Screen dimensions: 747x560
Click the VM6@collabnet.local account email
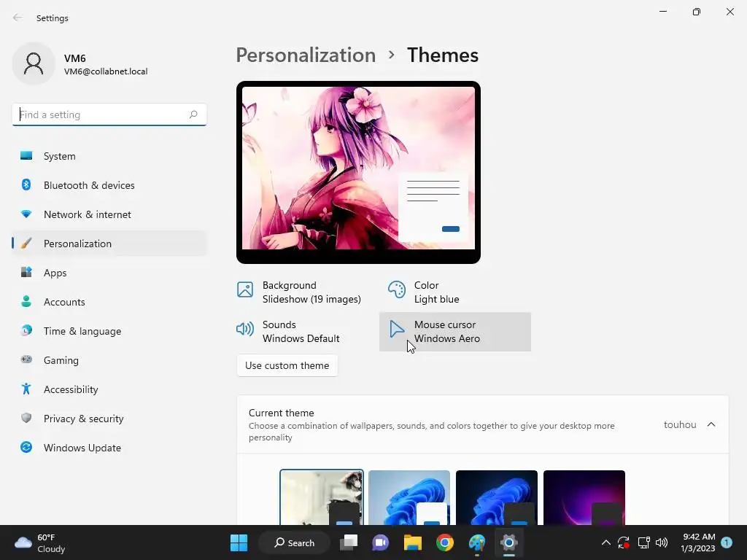tap(106, 71)
